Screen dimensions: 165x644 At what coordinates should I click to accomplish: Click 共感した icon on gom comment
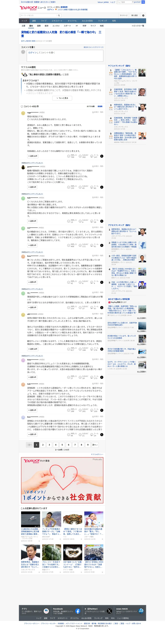coord(68,187)
